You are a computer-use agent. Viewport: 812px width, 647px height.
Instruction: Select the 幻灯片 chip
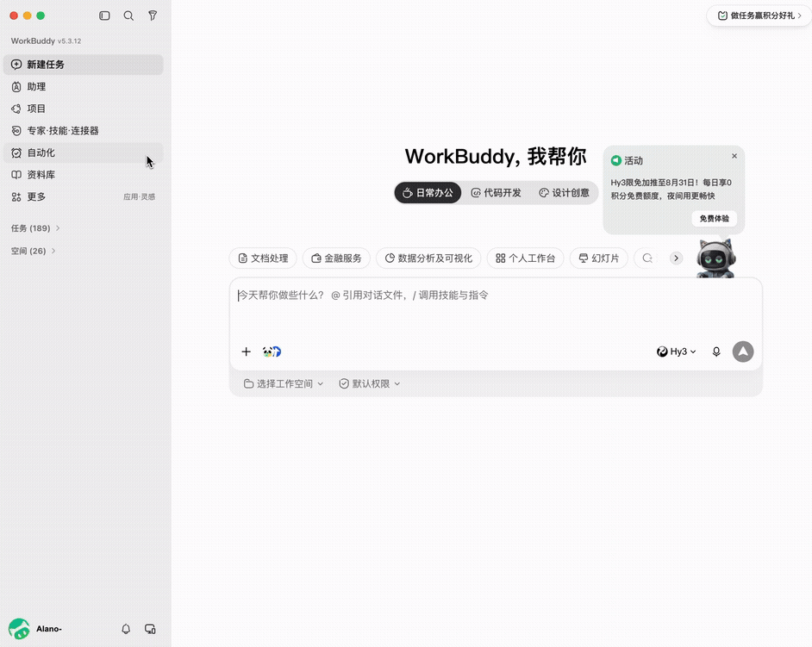pos(599,258)
